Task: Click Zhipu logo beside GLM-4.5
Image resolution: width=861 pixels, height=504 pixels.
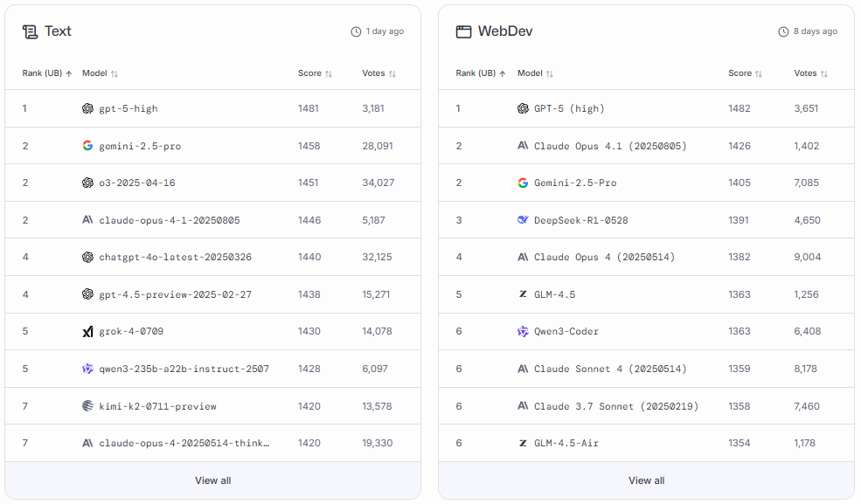Action: (x=523, y=294)
